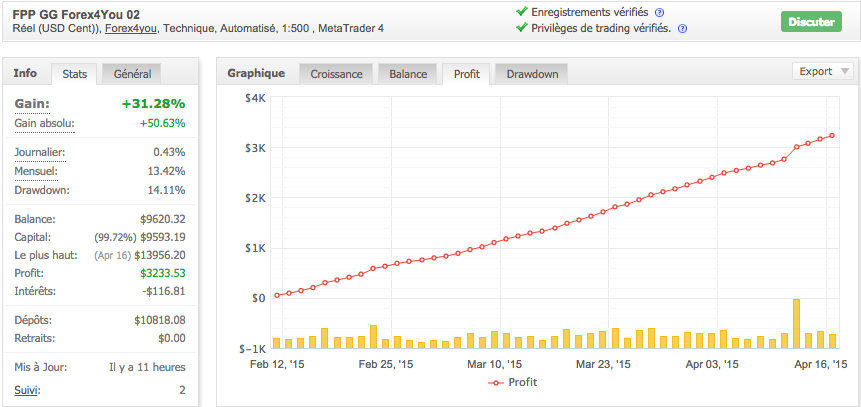Click the tallest yellow bar in the chart
This screenshot has width=861, height=407.
(796, 324)
